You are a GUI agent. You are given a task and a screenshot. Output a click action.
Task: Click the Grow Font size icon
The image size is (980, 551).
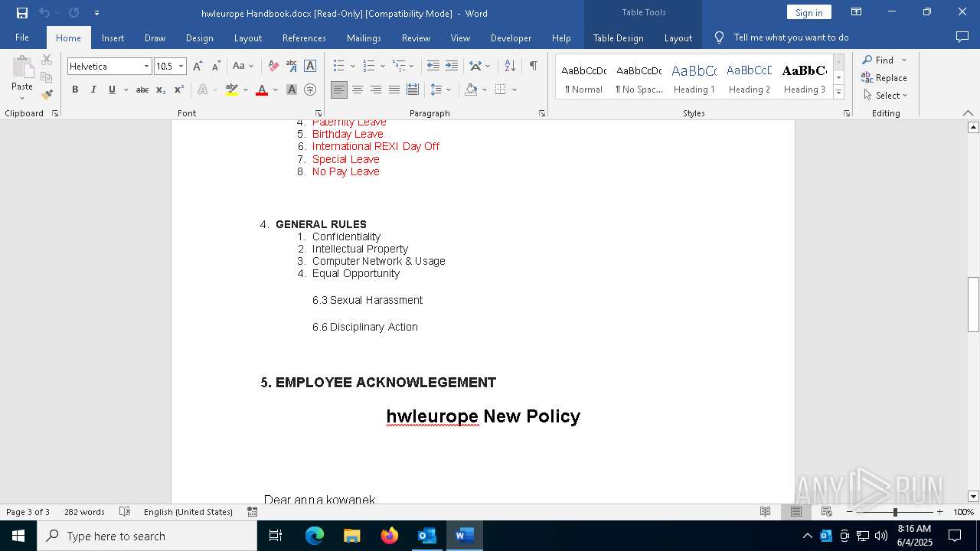[x=198, y=66]
